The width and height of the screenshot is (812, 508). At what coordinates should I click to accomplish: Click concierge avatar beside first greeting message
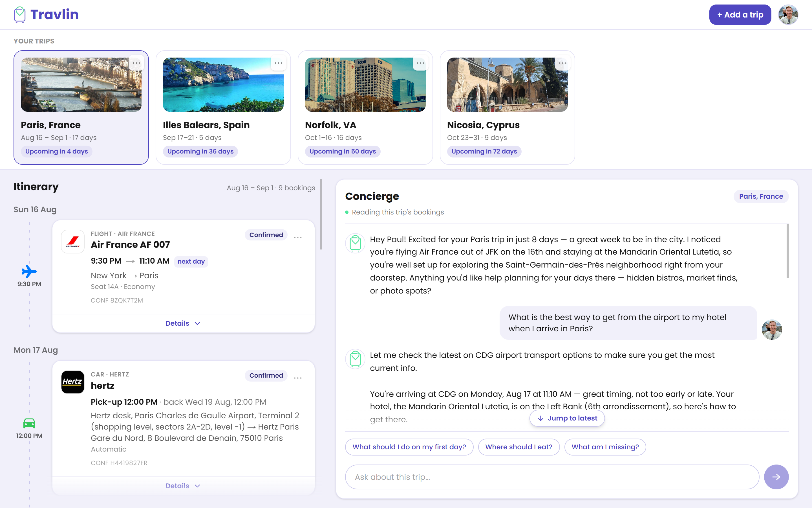[x=355, y=243]
